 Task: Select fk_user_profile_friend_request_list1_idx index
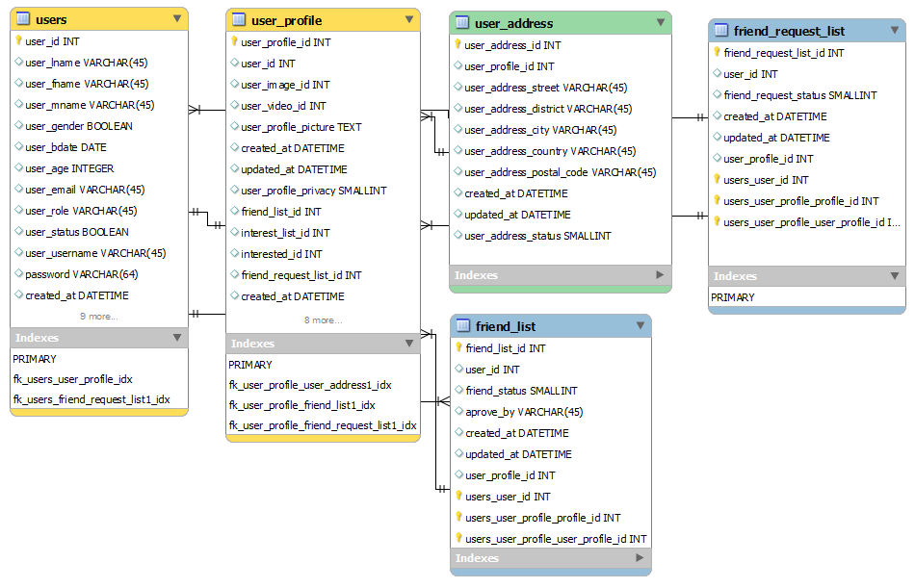coord(323,425)
